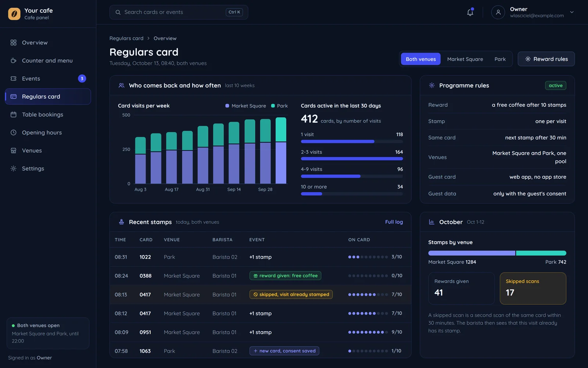Open notifications bell
Viewport: 588px width, 368px height.
470,12
